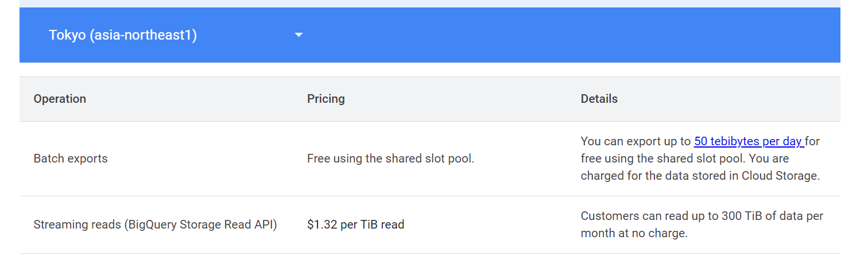Click the phrase You can export up to
The height and width of the screenshot is (263, 868).
(636, 141)
